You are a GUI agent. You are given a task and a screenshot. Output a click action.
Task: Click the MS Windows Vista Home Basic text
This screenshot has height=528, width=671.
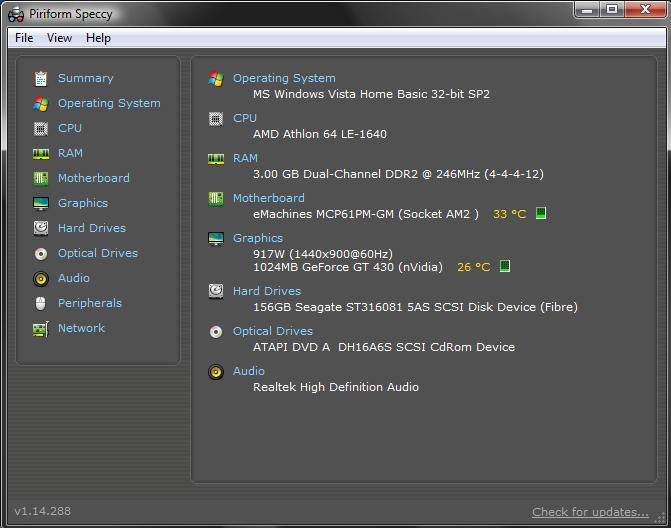(x=371, y=94)
